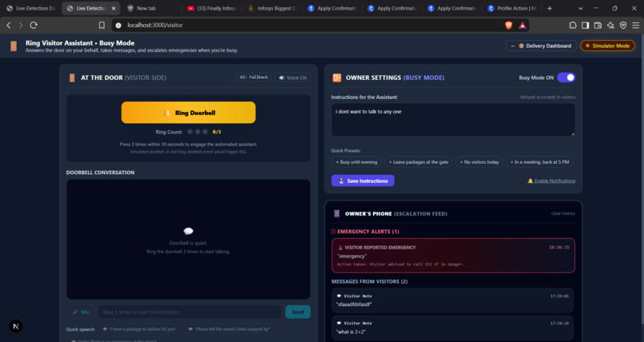644x342 pixels.
Task: Toggle the Voice On button
Action: point(293,78)
